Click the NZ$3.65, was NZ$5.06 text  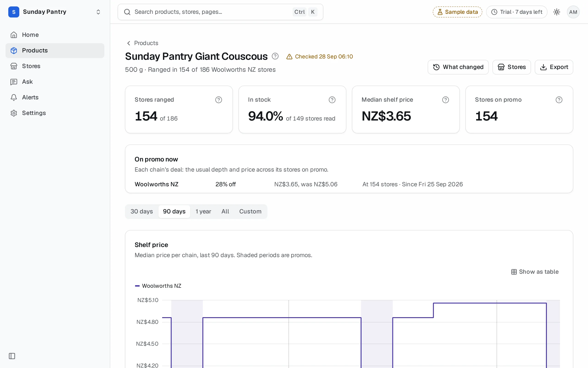pyautogui.click(x=306, y=184)
